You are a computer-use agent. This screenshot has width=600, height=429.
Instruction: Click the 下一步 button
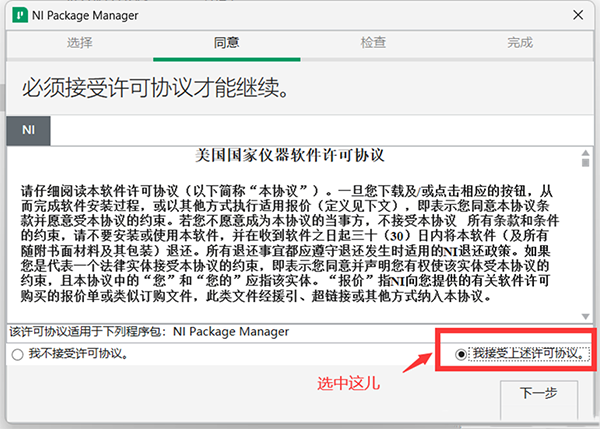click(x=539, y=399)
